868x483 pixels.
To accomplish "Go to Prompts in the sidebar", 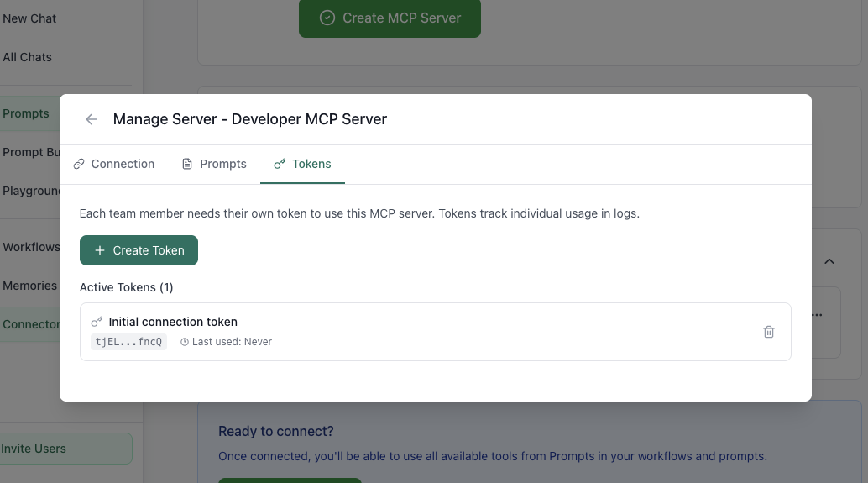I will (x=26, y=113).
